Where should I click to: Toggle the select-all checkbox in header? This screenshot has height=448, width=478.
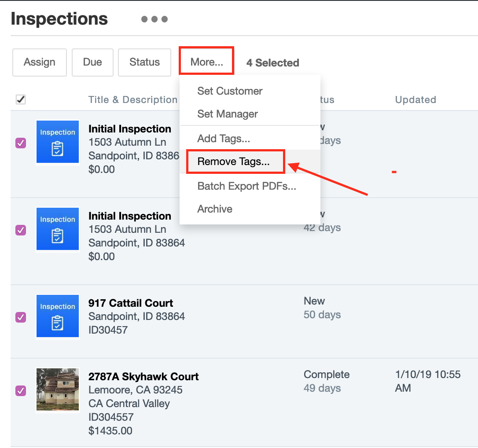pos(21,99)
